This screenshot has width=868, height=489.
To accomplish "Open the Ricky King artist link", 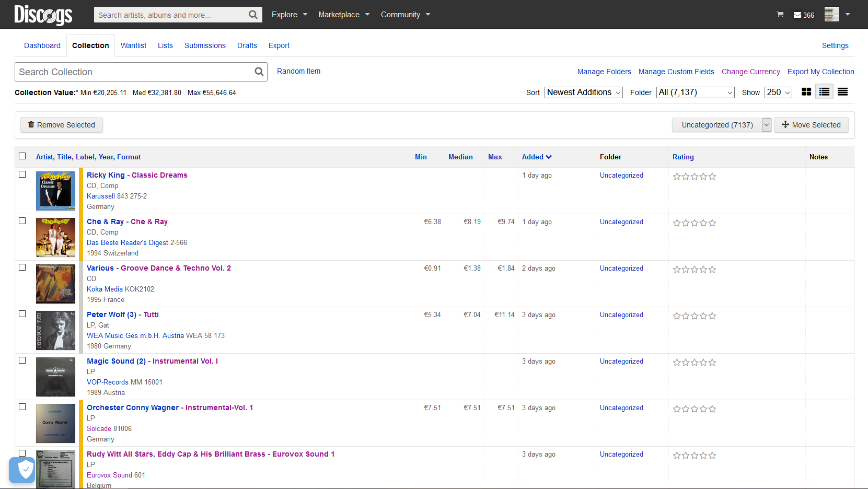I will [106, 175].
